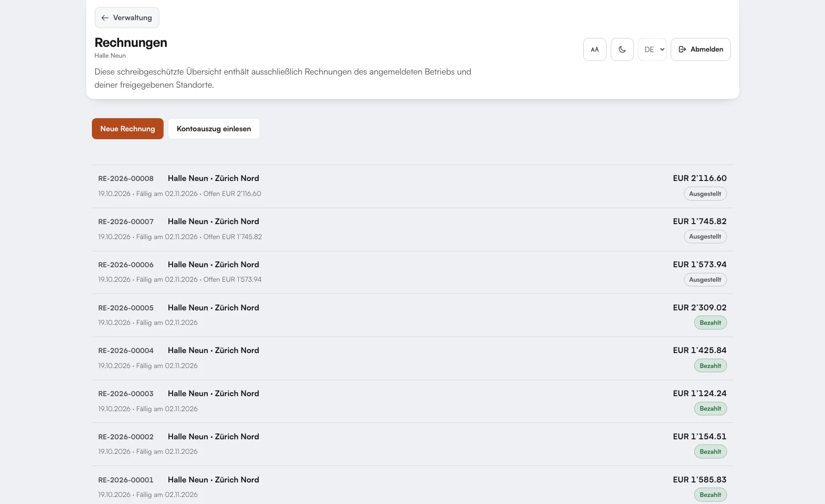
Task: Create a new invoice with Neue Rechnung
Action: (127, 128)
